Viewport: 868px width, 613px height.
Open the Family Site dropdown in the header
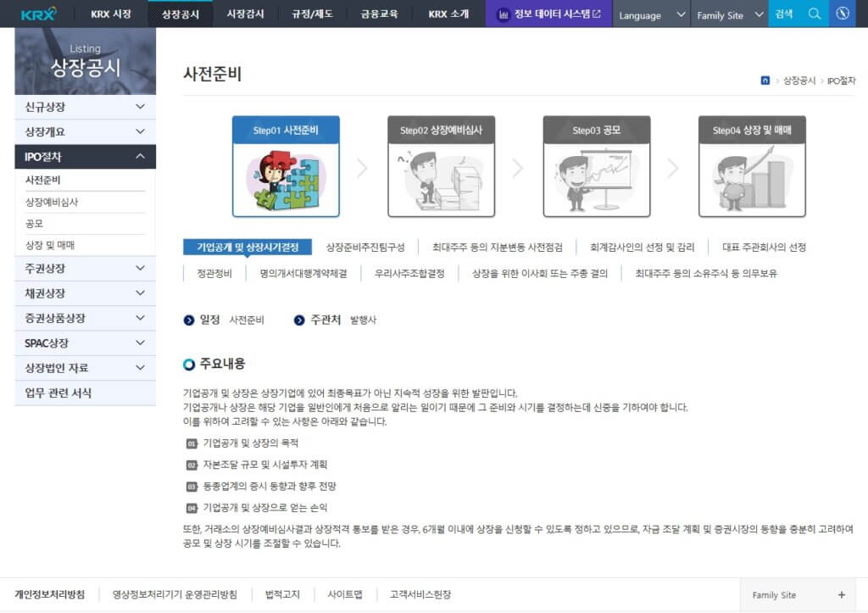pyautogui.click(x=730, y=14)
